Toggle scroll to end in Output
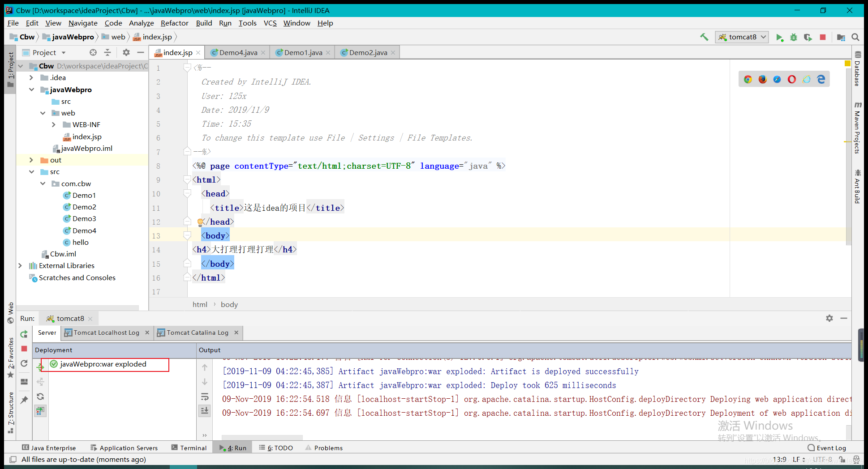 coord(205,410)
